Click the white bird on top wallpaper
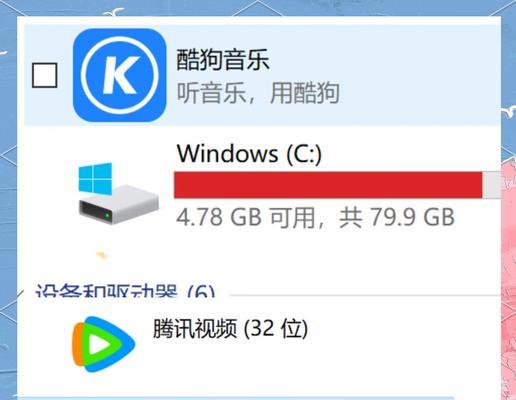This screenshot has width=516, height=400. coord(114,13)
